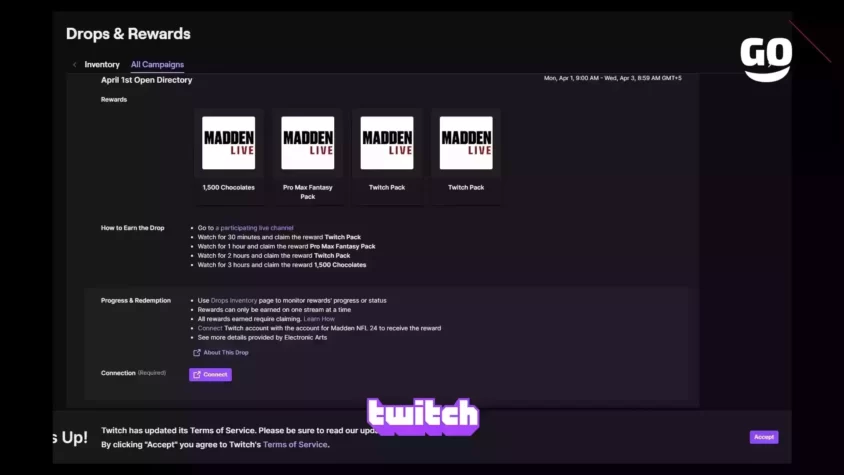844x475 pixels.
Task: Click the Twitch logo overlay
Action: point(423,417)
